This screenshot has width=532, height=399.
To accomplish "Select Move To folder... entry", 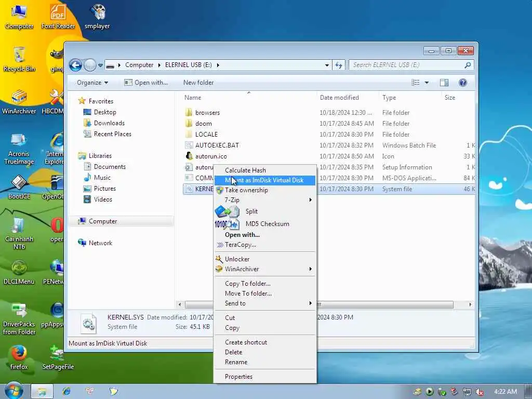I will [265, 294].
